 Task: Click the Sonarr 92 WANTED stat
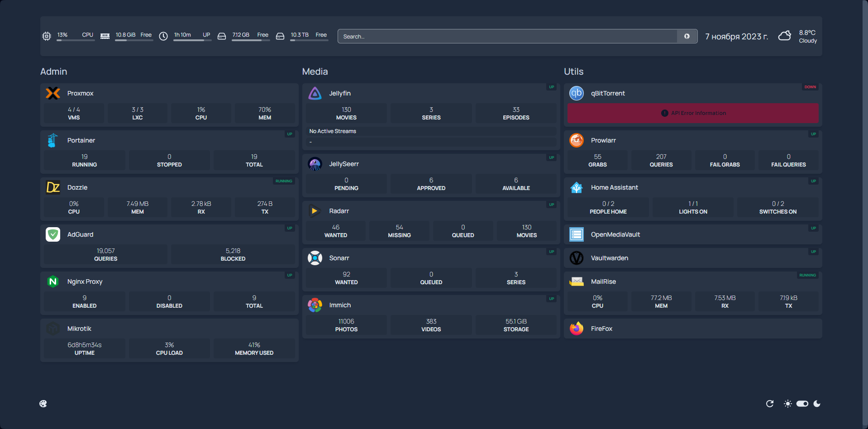click(x=346, y=278)
